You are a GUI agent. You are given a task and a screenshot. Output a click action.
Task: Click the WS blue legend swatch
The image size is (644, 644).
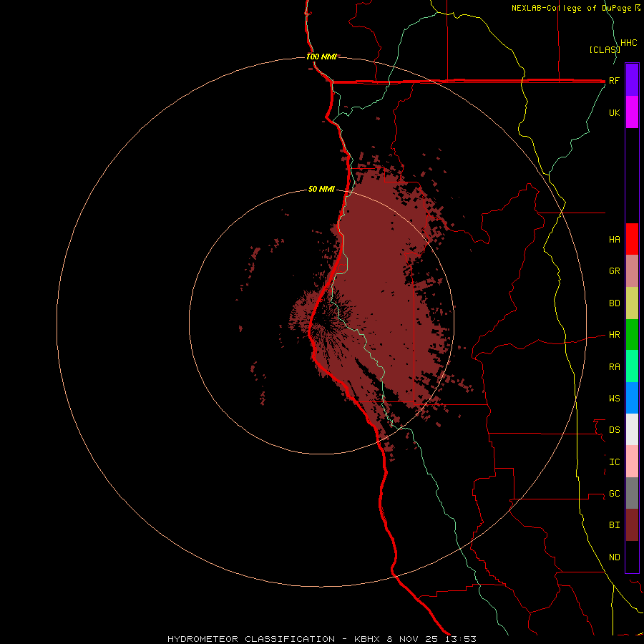632,398
